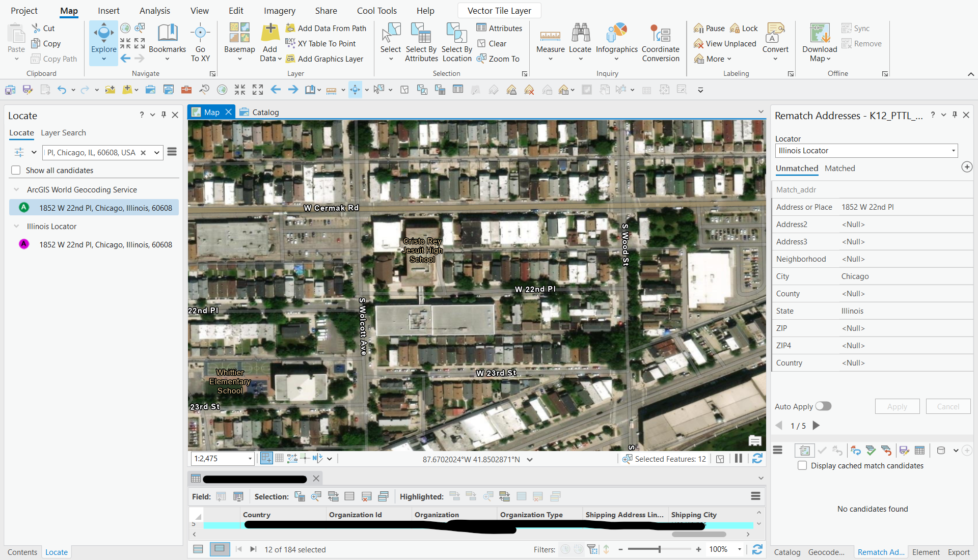
Task: Enable Show all candidates in Locate pane
Action: pos(16,170)
